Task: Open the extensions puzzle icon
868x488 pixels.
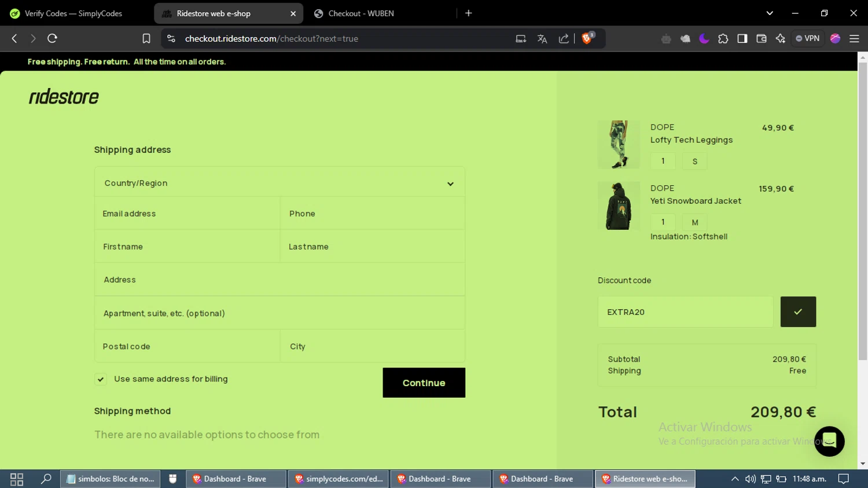Action: click(x=723, y=39)
